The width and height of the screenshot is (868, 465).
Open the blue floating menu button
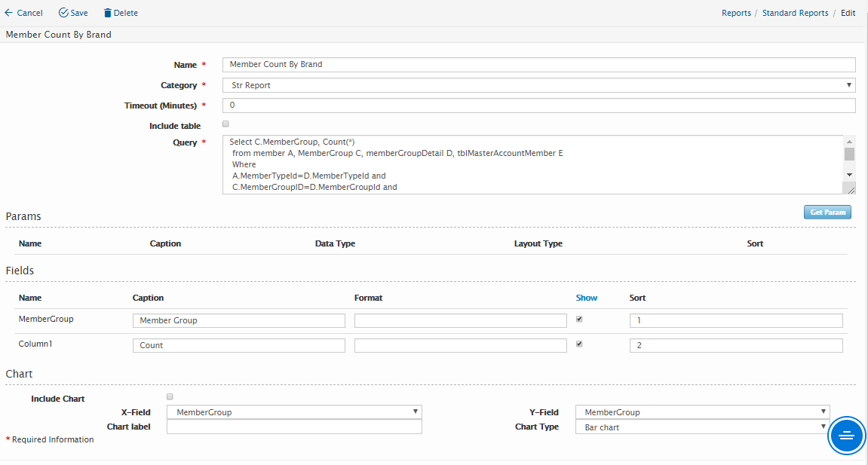coord(846,435)
